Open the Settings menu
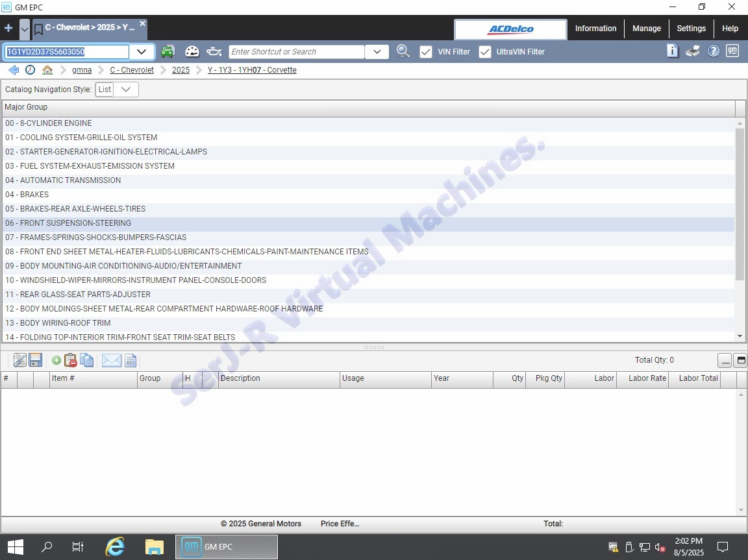The image size is (748, 560). click(691, 29)
